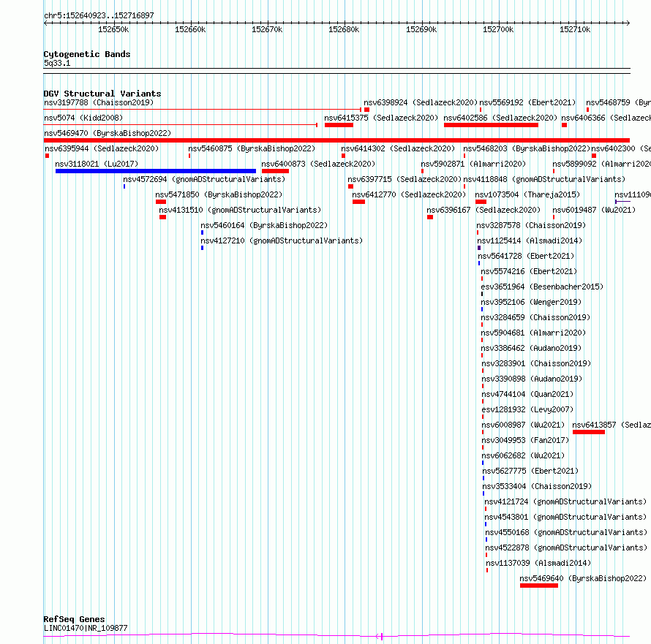This screenshot has height=644, width=651.
Task: Select nsv5471850 (ByrskaBishop2022) label
Action: coord(219,194)
